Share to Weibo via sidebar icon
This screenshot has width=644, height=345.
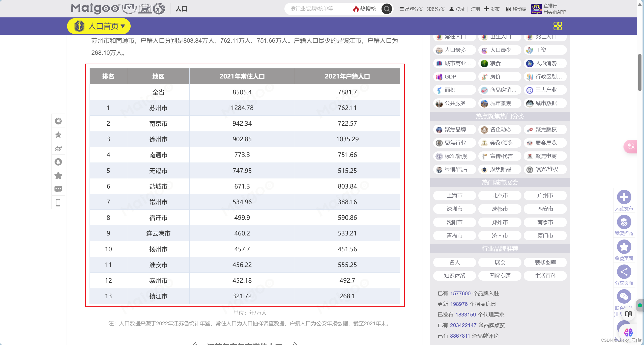(x=58, y=148)
